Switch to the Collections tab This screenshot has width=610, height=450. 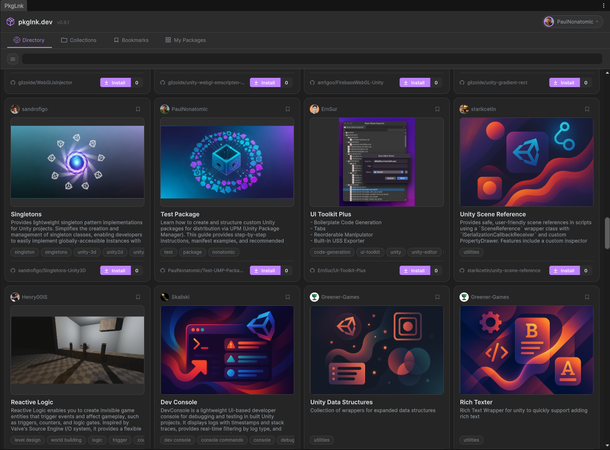coord(79,40)
